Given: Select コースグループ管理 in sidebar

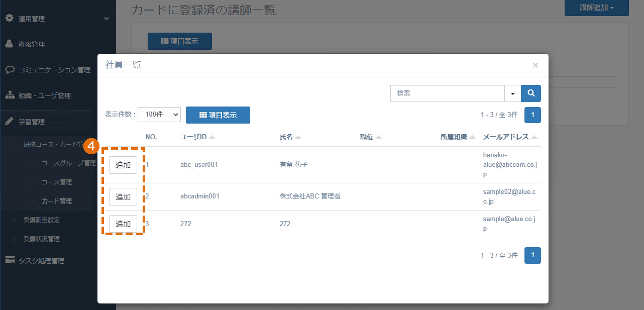Looking at the screenshot, I should [x=68, y=163].
